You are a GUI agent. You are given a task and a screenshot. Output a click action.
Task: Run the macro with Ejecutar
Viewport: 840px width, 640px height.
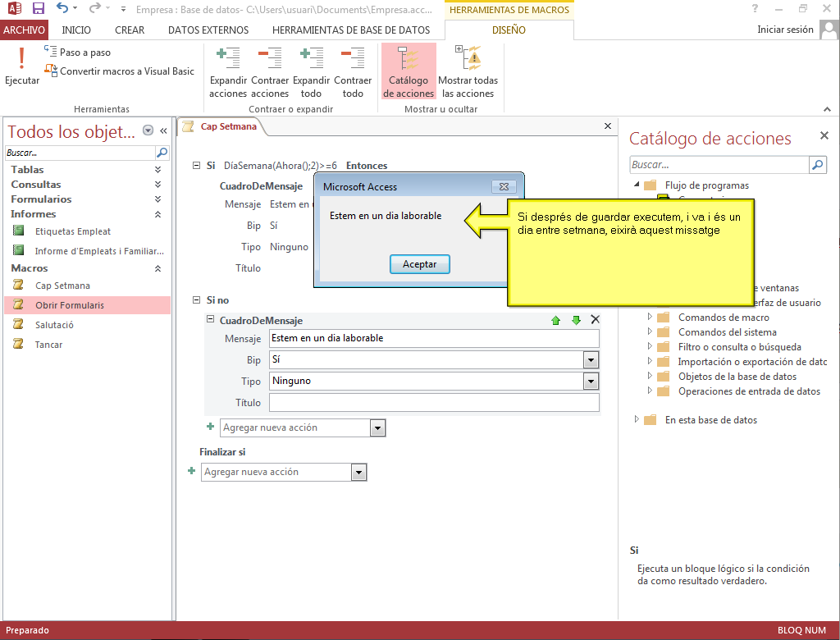coord(22,66)
